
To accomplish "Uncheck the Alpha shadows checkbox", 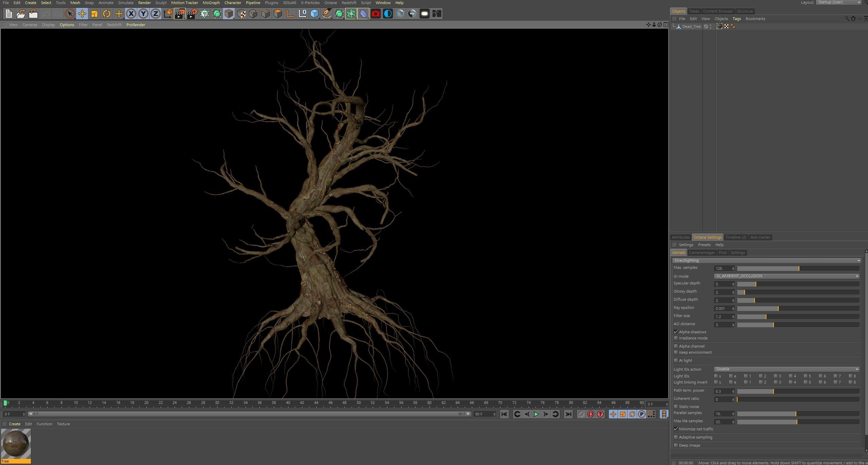I will pyautogui.click(x=676, y=332).
